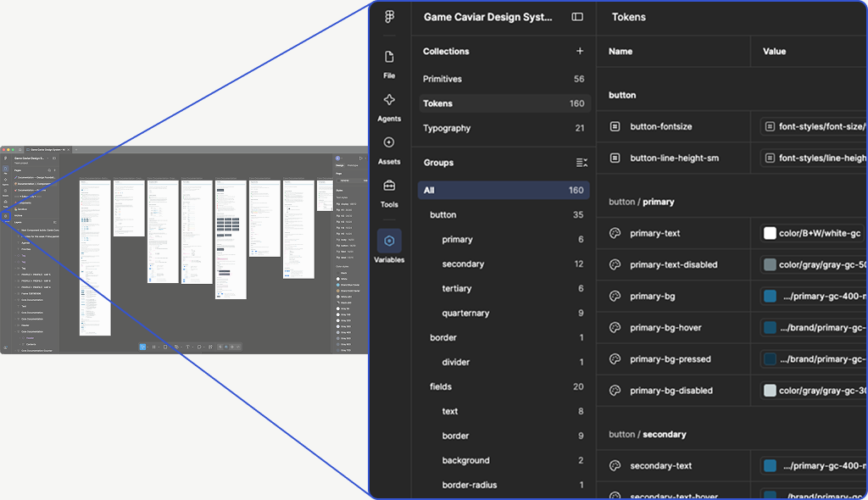Select the border-radius subgroup
Screen dimensions: 868x500
(x=504, y=485)
